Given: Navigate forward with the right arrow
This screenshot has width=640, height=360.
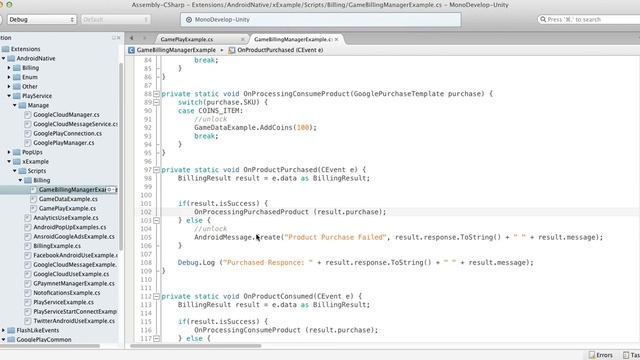Looking at the screenshot, I should 144,38.
